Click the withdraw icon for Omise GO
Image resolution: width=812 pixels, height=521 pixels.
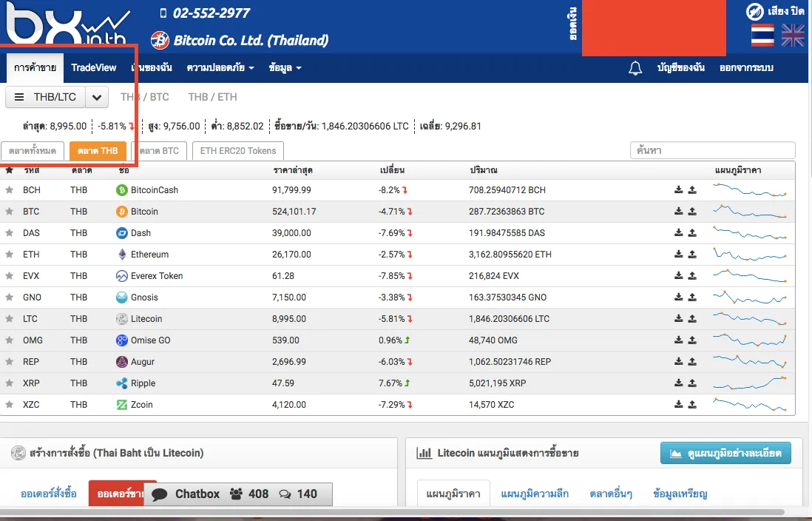point(692,340)
